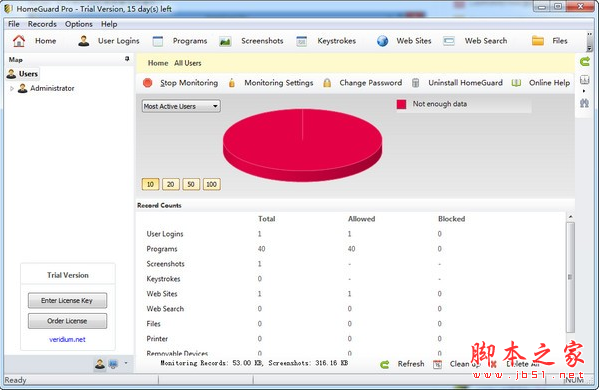Screen dimensions: 599x390
Task: Open the Programs toolbar icon
Action: [158, 41]
